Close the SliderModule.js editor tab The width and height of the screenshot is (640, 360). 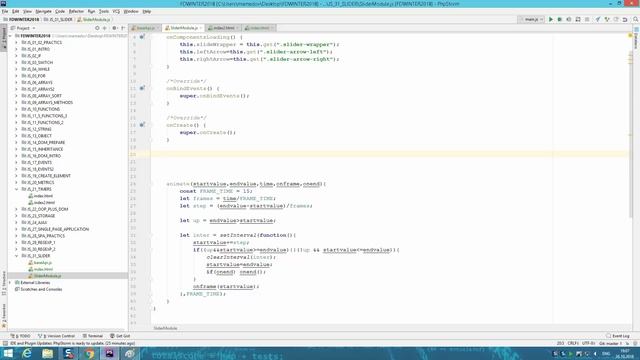coord(201,28)
